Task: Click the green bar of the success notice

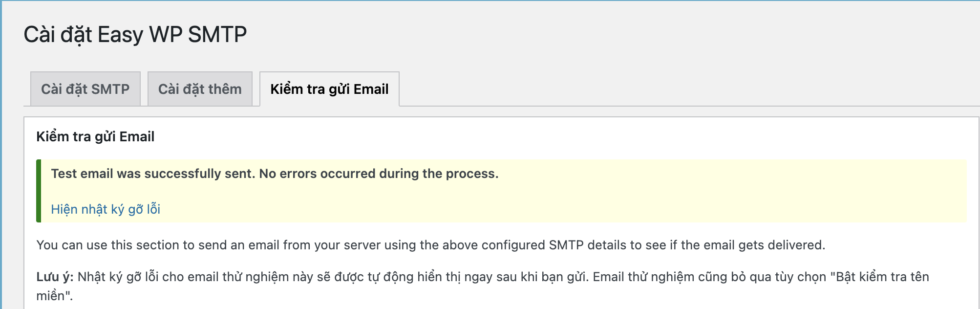Action: (x=39, y=191)
